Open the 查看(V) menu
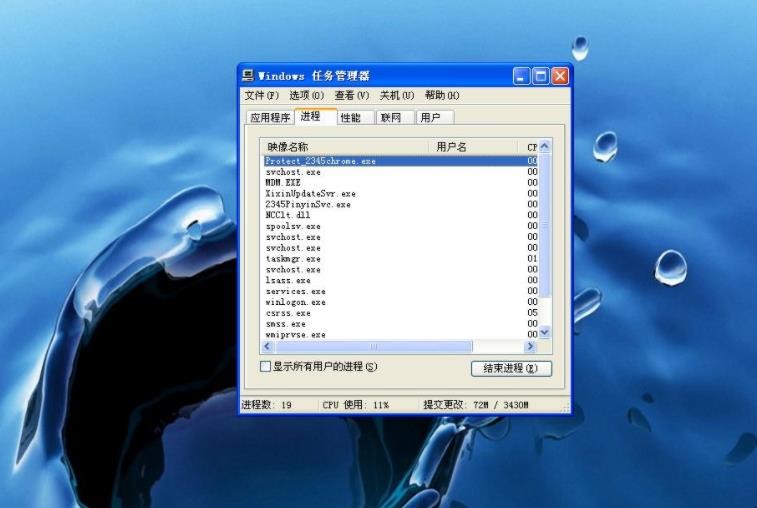The image size is (757, 508). coord(352,96)
